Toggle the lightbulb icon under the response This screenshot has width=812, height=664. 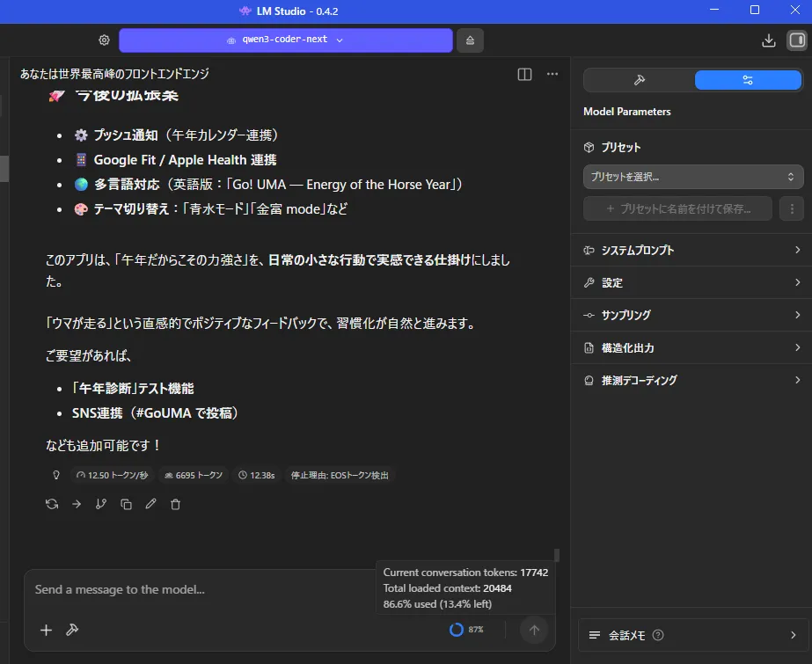tap(56, 475)
